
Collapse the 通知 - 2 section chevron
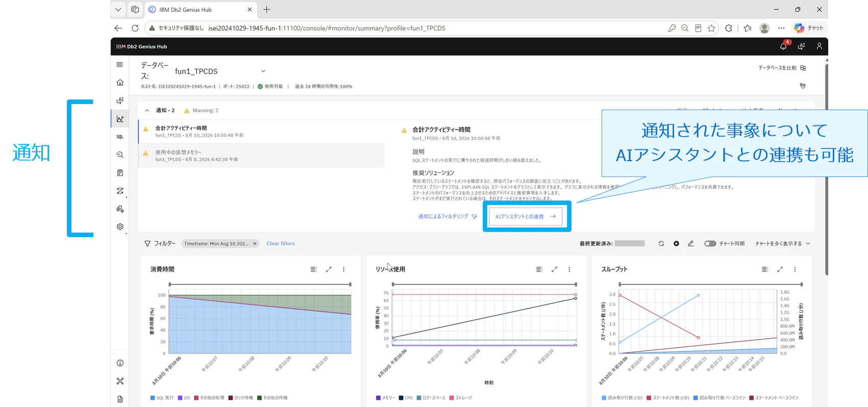tap(147, 111)
